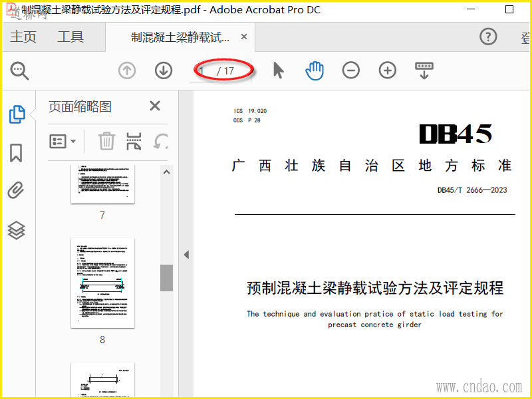
Task: Select the page 8 thumbnail
Action: point(102,283)
